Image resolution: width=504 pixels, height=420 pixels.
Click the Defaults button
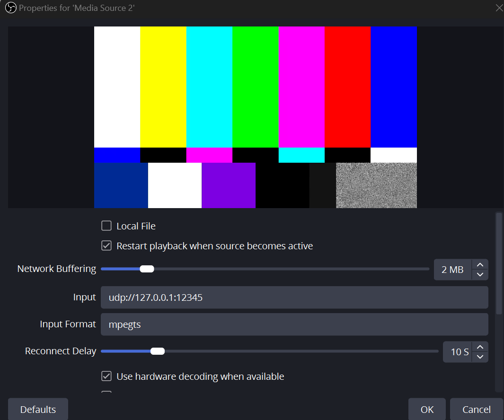[x=38, y=409]
